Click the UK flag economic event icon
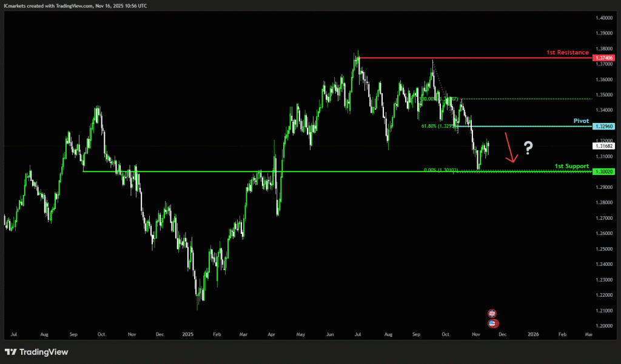This screenshot has height=364, width=621. (492, 313)
